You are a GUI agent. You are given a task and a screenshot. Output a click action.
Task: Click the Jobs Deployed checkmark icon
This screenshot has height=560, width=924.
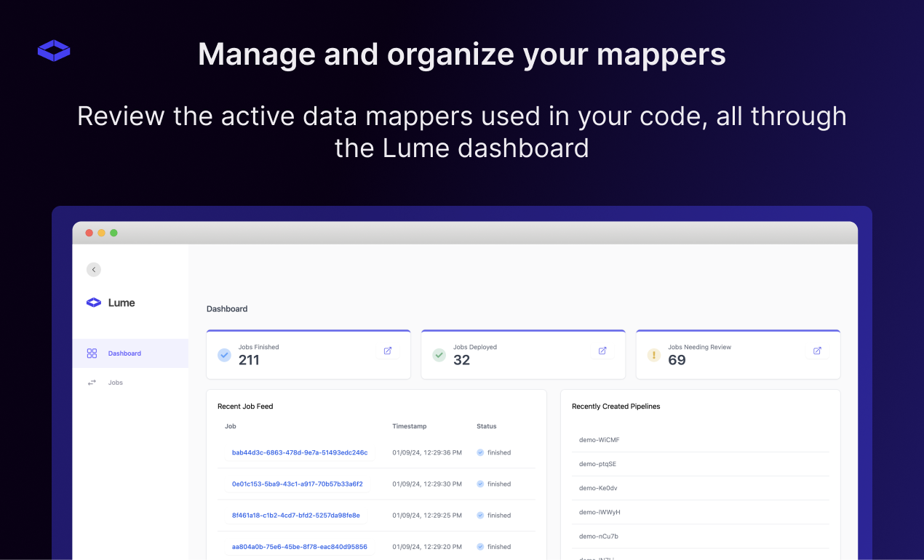[x=439, y=356]
